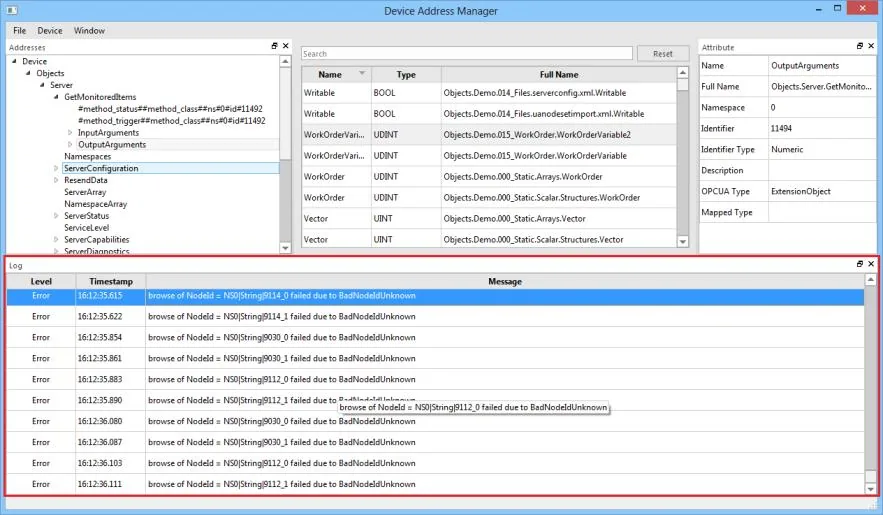Select the #method_trigger tree item
Viewport: 883px width, 515px height.
[x=171, y=120]
